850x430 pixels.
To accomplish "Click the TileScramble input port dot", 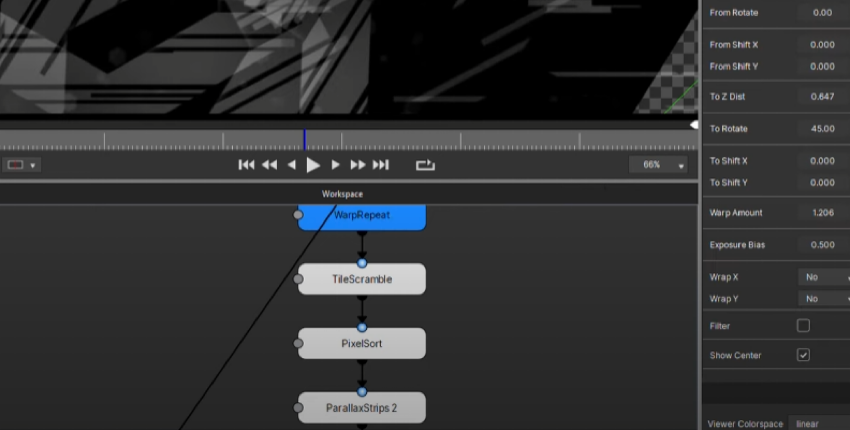I will [362, 263].
